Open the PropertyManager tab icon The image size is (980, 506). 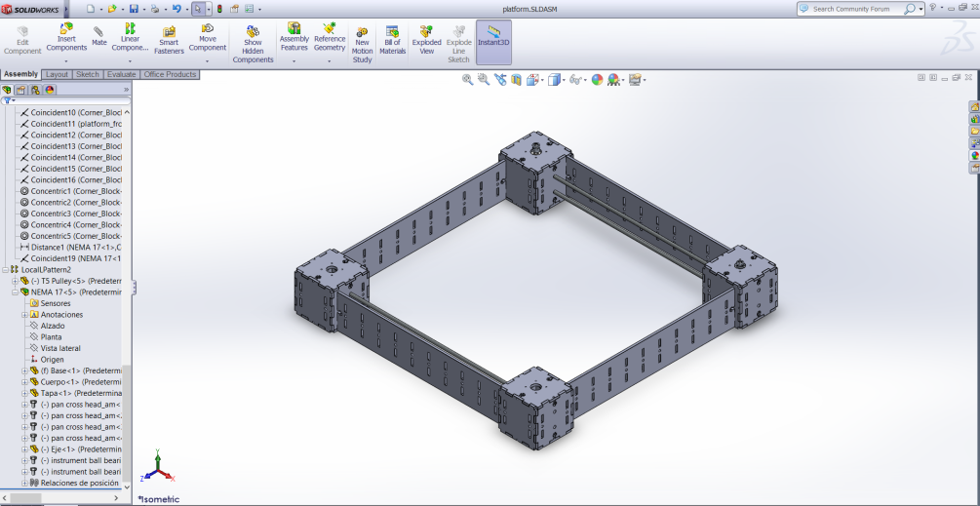(20, 90)
